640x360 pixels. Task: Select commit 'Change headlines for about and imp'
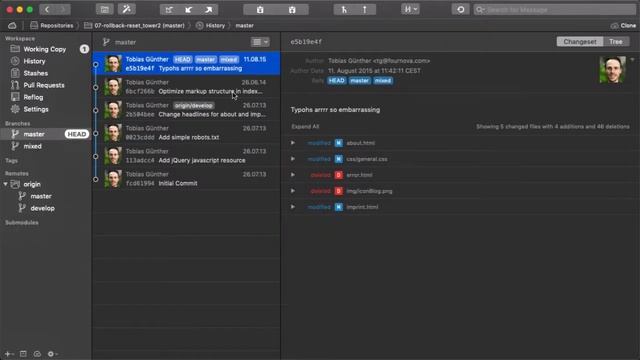(187, 110)
